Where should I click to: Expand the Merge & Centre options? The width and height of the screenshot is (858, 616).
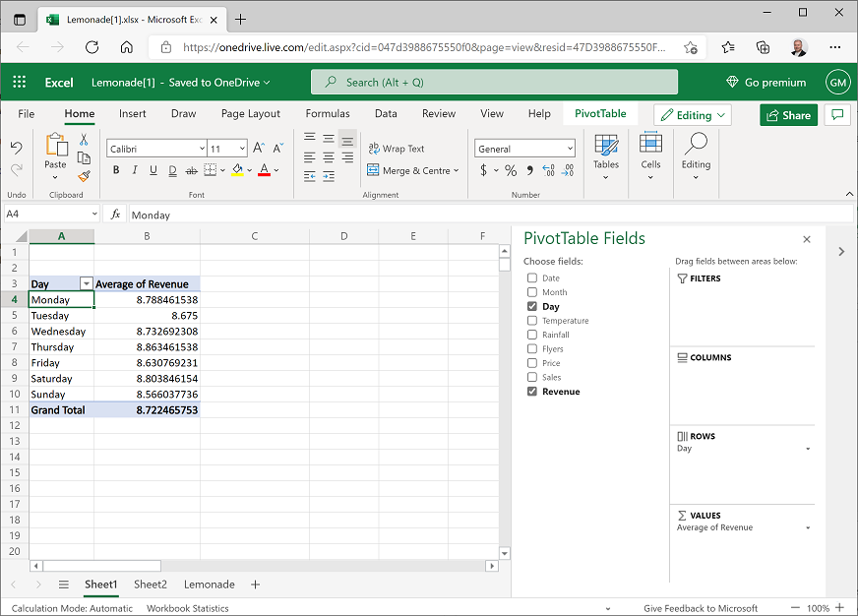coord(454,170)
